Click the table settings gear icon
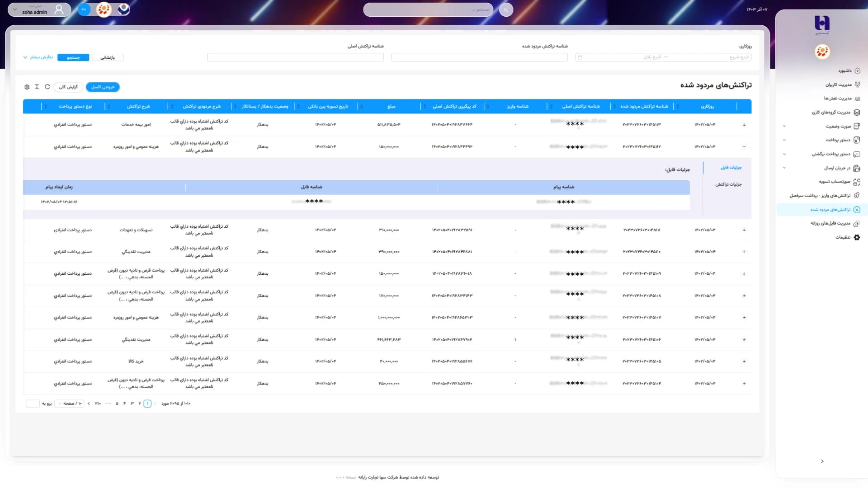 point(27,87)
